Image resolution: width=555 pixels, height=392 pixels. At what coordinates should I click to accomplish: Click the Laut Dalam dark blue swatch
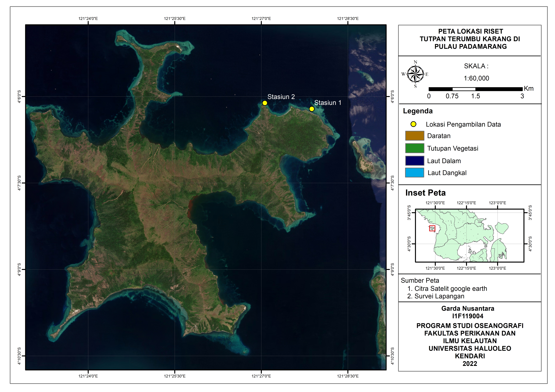[x=415, y=161]
